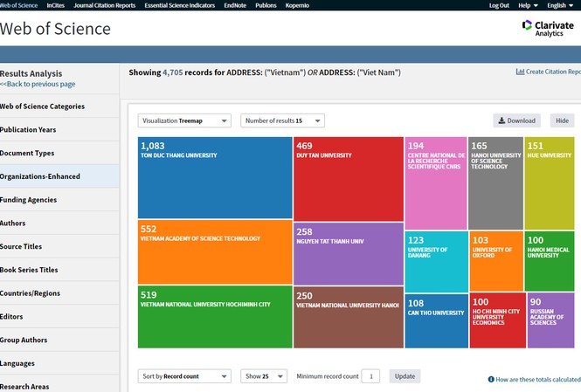Select Web of Science Categories in sidebar
581x392 pixels.
click(59, 107)
